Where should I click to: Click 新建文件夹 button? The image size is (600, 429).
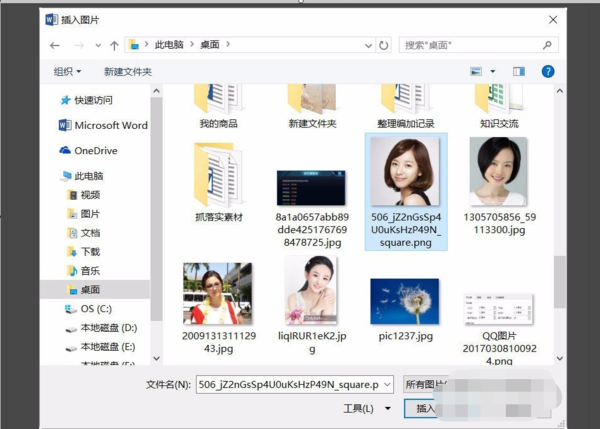(x=128, y=72)
